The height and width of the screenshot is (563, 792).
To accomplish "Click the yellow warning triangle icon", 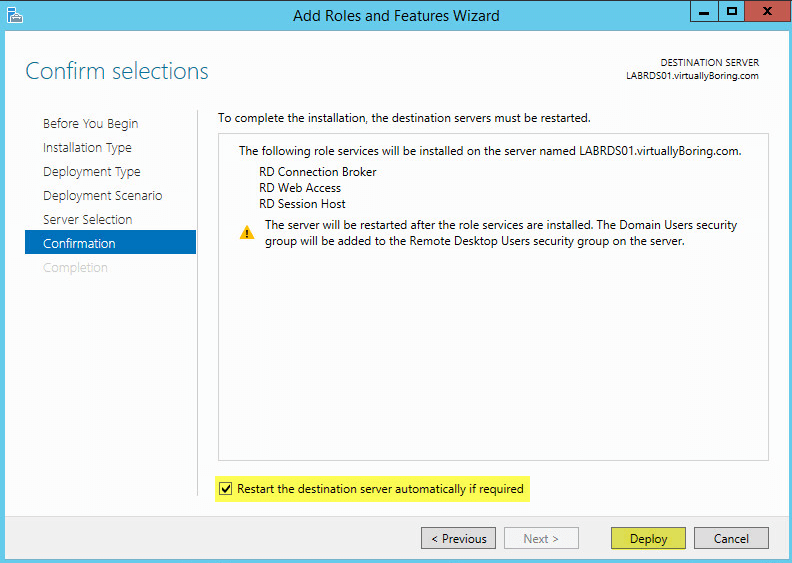I will [246, 233].
